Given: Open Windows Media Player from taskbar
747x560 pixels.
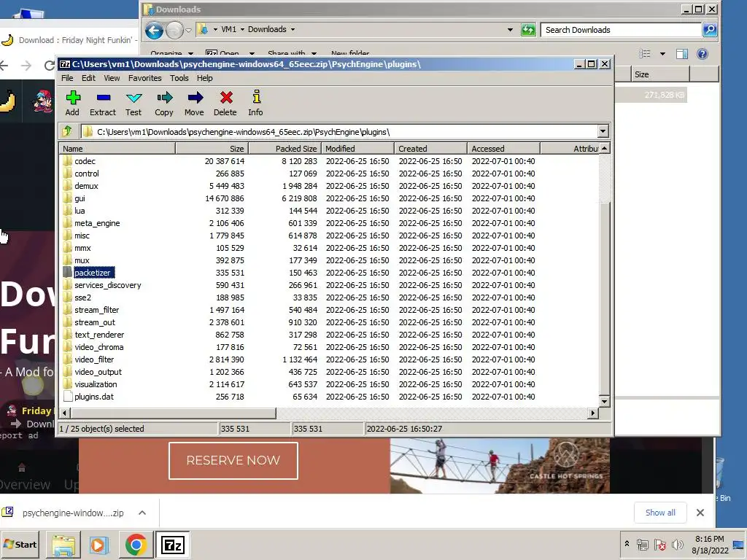Looking at the screenshot, I should coord(98,545).
